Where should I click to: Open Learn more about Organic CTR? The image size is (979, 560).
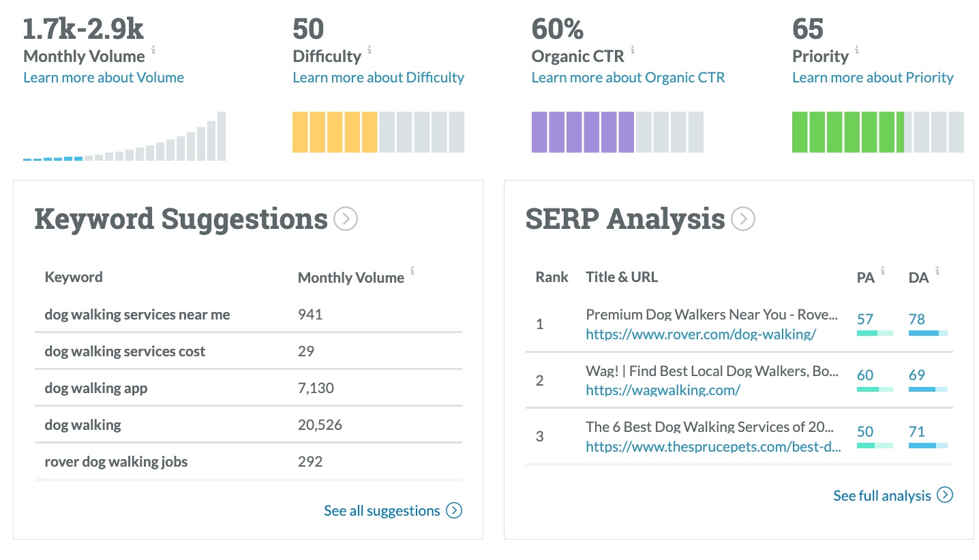point(628,78)
